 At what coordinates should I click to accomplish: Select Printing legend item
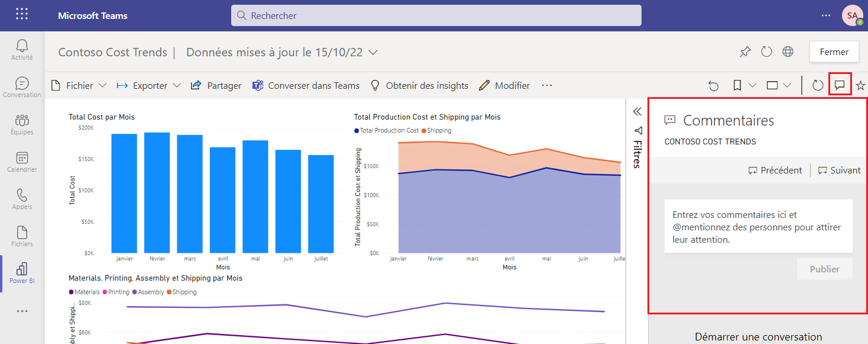pyautogui.click(x=116, y=292)
